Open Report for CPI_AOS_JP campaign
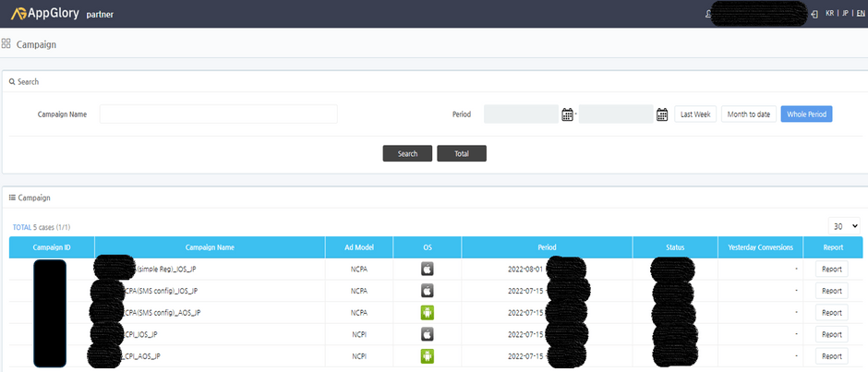This screenshot has width=868, height=372. pos(831,355)
